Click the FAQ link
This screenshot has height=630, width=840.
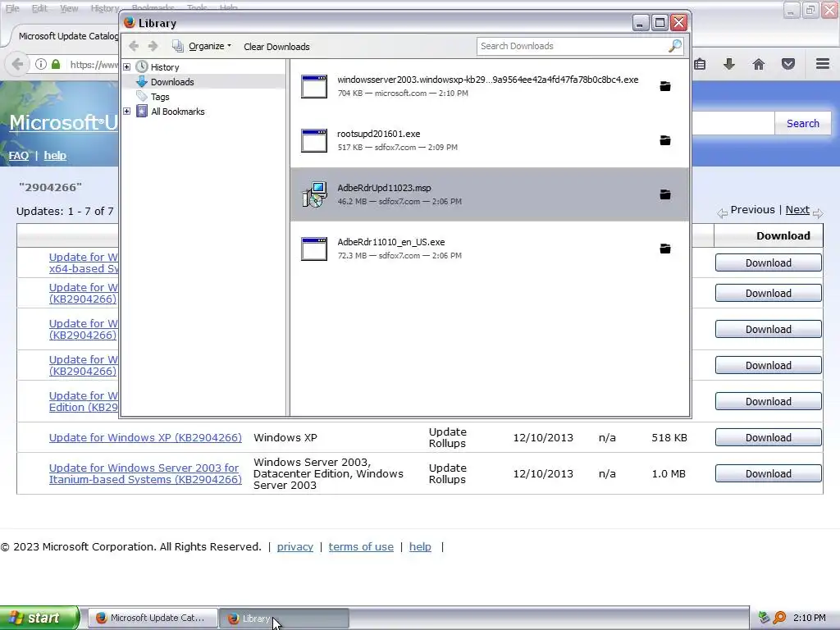19,155
